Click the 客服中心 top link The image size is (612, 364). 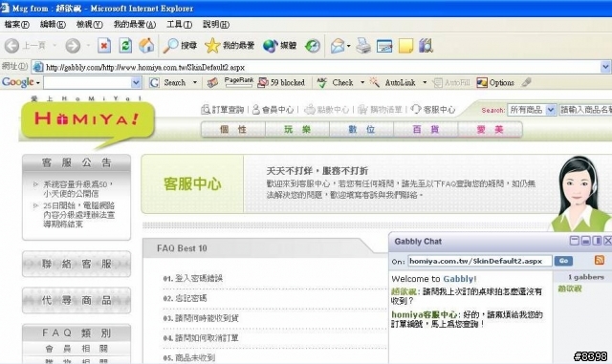click(x=433, y=110)
